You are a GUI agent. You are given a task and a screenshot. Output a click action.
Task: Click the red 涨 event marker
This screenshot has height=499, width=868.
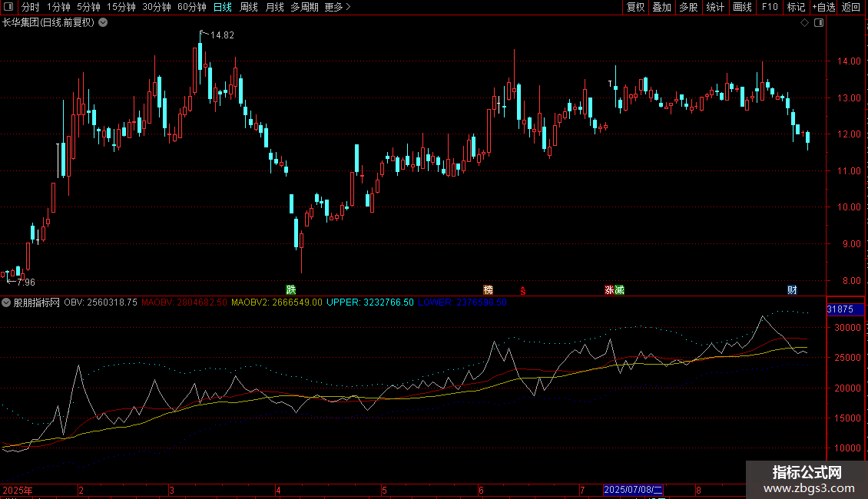pyautogui.click(x=609, y=290)
